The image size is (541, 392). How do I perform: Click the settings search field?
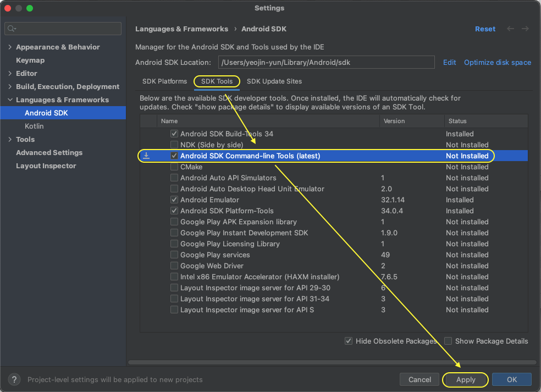[63, 29]
